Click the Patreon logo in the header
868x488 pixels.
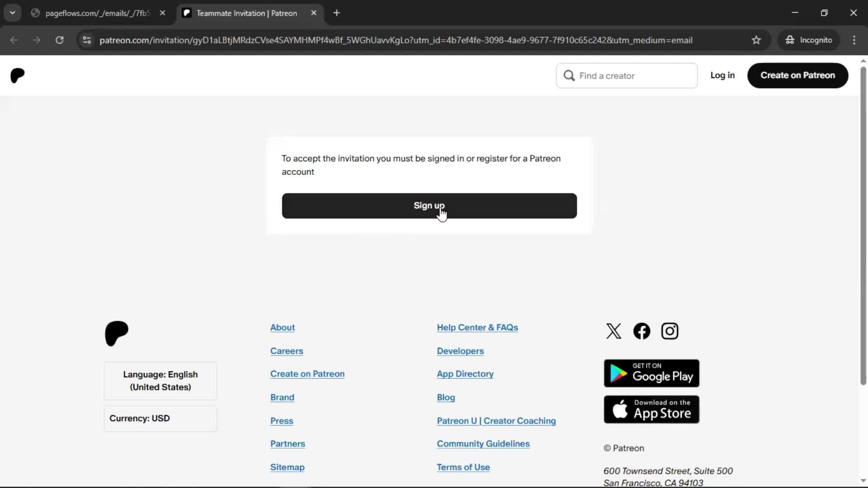[18, 75]
